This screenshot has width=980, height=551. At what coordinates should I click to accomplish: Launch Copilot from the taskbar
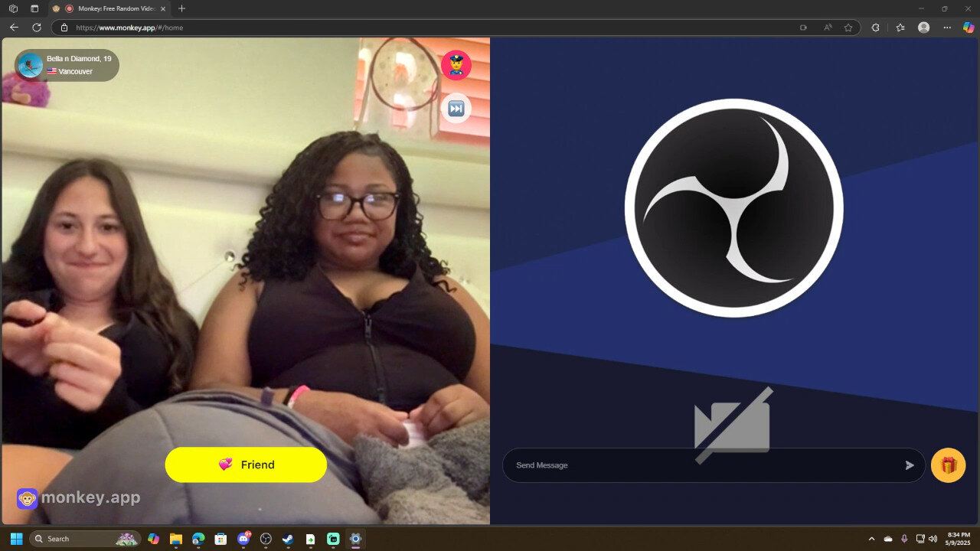point(153,539)
